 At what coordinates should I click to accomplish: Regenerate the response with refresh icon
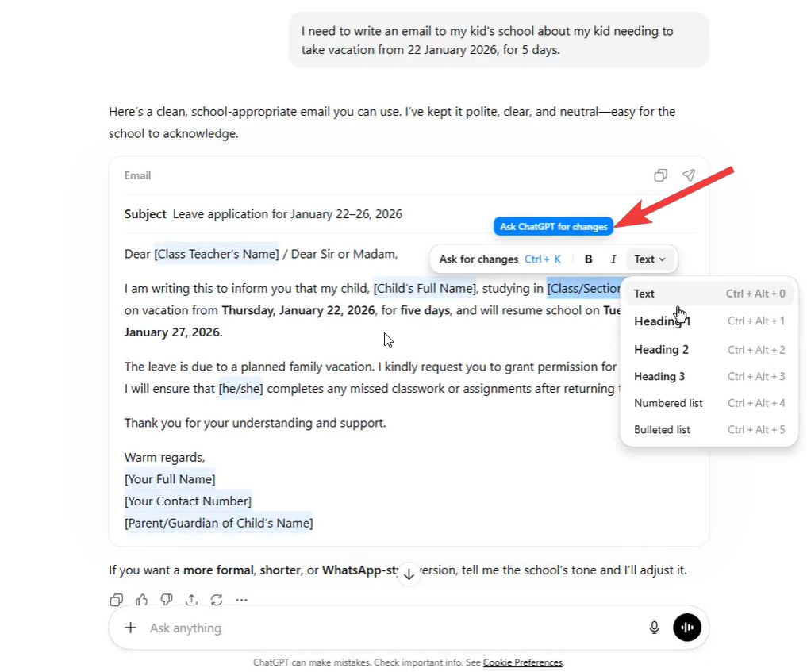[x=217, y=600]
